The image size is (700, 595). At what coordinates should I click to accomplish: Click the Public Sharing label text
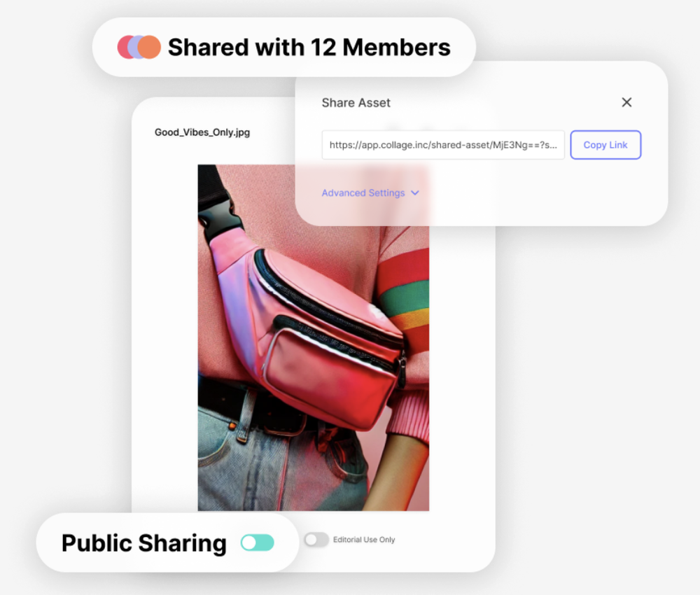(x=143, y=542)
